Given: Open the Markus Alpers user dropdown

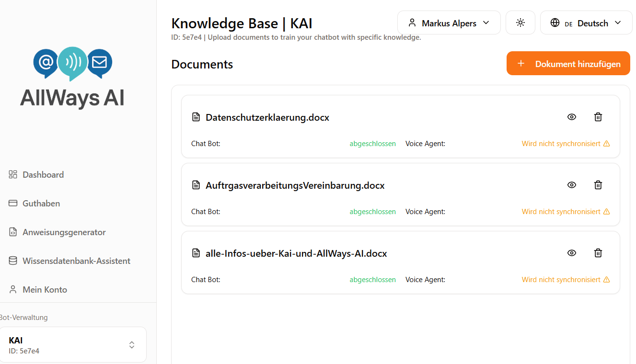Looking at the screenshot, I should [449, 23].
